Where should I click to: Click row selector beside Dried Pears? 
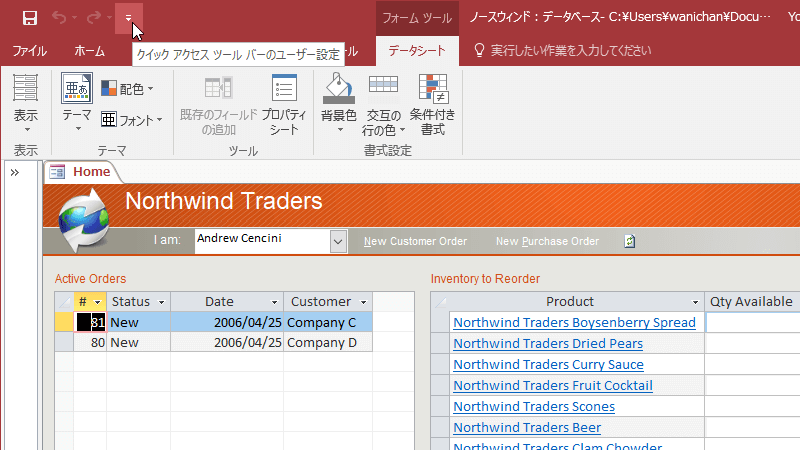point(440,343)
